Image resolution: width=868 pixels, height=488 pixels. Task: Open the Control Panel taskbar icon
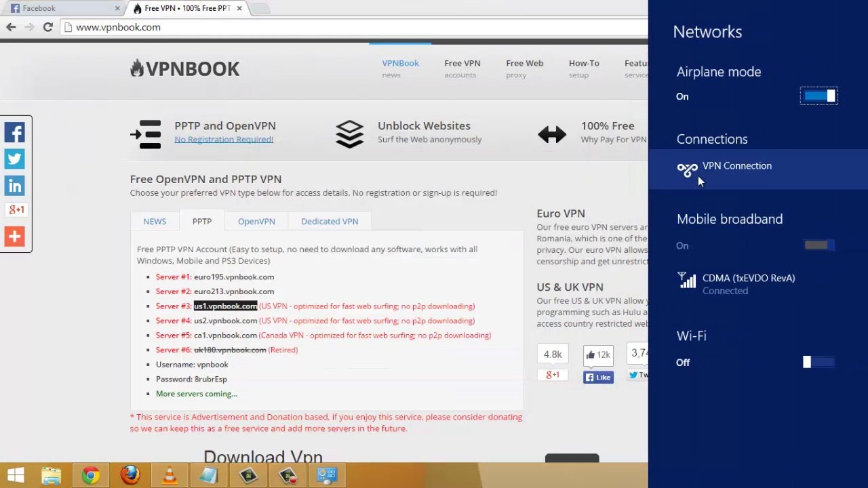tap(327, 475)
